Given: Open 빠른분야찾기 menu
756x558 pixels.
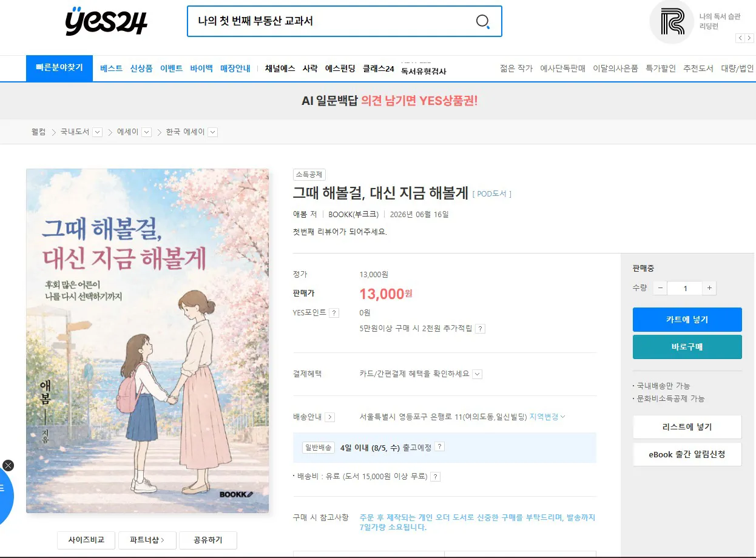Looking at the screenshot, I should [x=59, y=68].
